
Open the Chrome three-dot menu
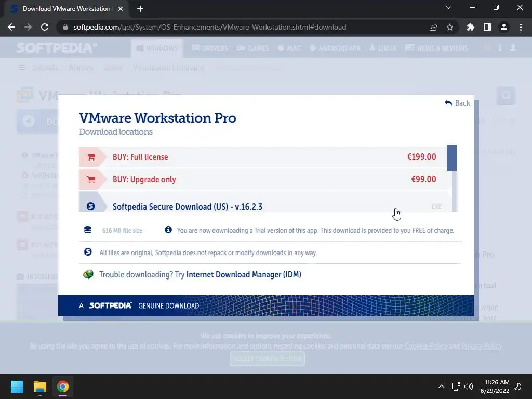tap(521, 27)
